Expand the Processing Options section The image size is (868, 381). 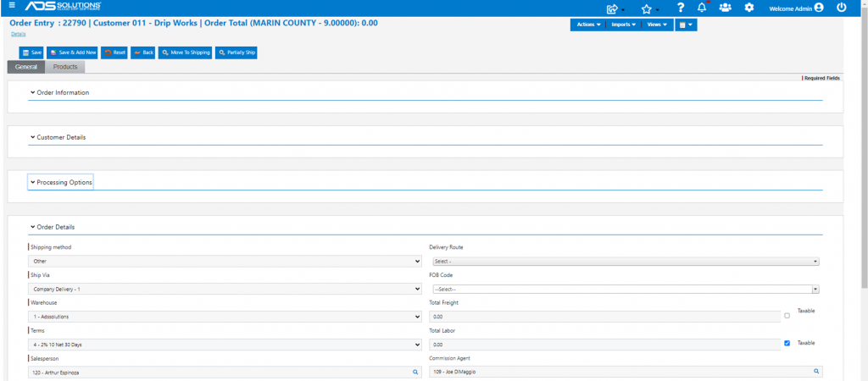pos(60,182)
